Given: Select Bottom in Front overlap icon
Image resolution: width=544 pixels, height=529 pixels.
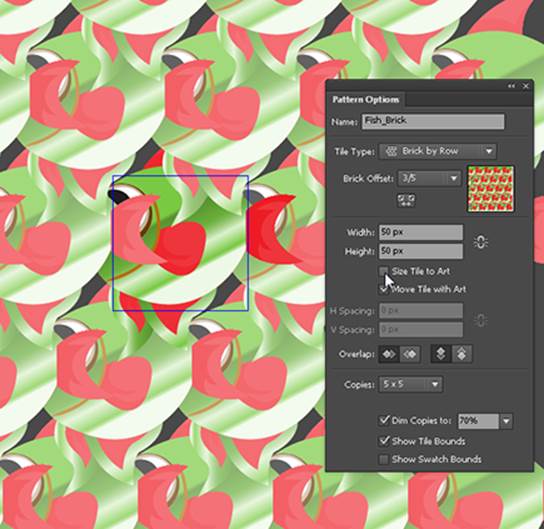Looking at the screenshot, I should click(462, 354).
